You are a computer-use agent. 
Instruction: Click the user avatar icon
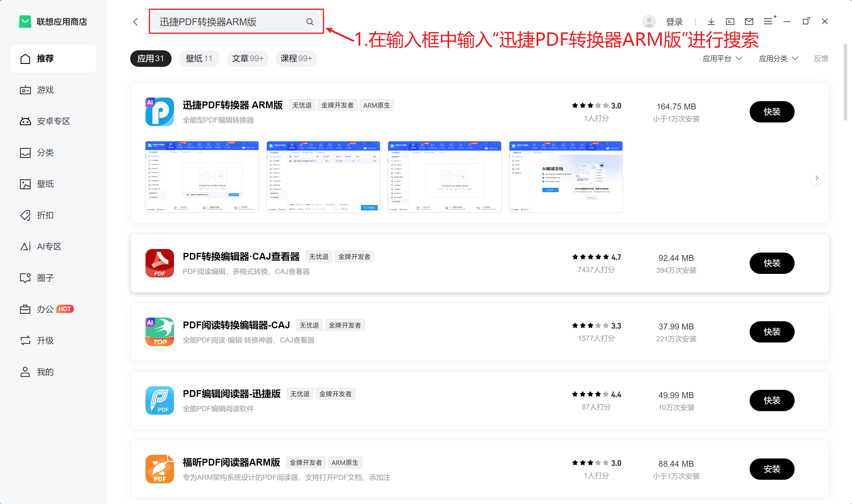[648, 22]
